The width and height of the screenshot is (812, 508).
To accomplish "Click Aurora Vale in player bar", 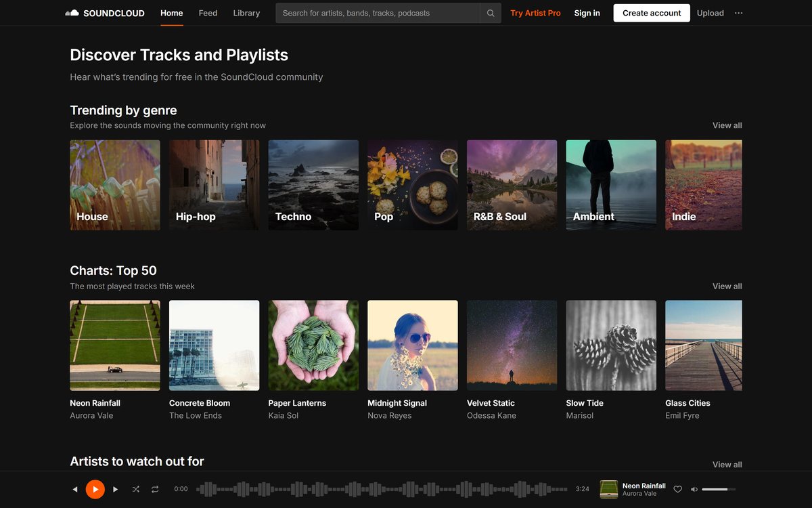I will click(x=639, y=494).
